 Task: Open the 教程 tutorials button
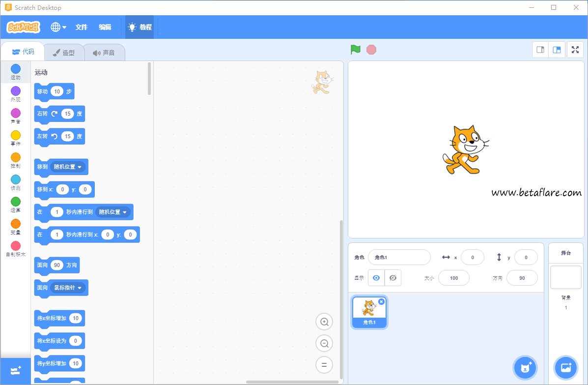140,27
